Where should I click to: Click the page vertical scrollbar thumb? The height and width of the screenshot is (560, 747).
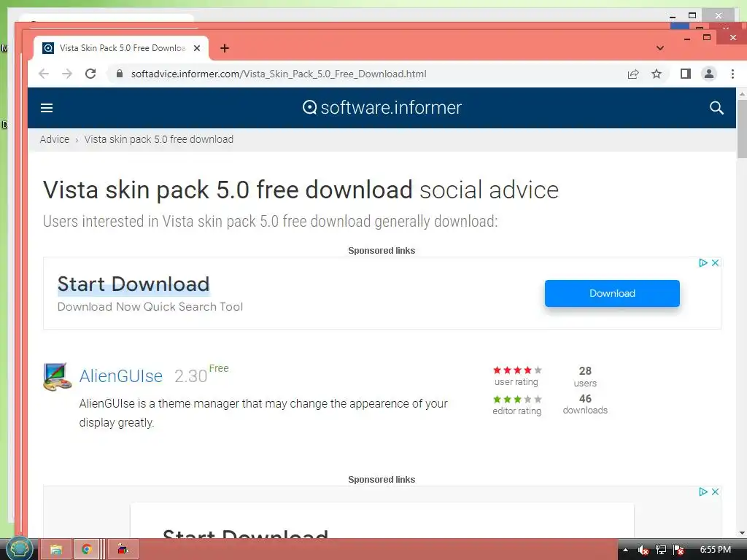pyautogui.click(x=742, y=129)
